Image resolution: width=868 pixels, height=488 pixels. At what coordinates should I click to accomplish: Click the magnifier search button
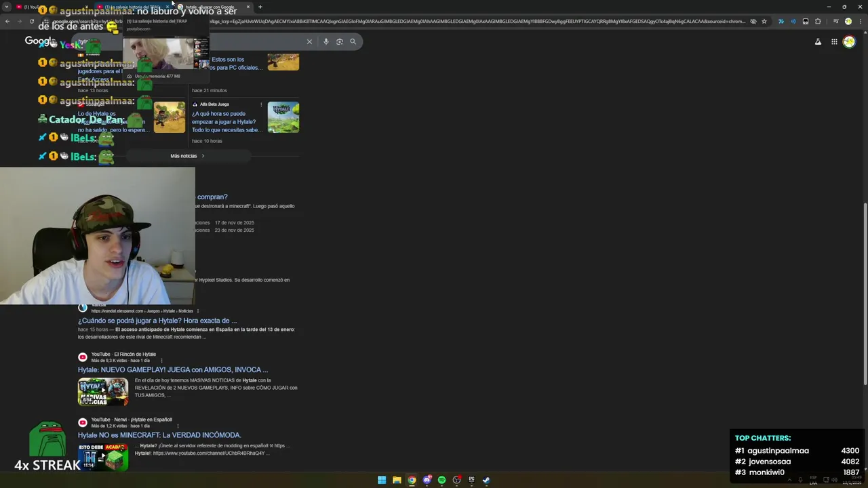tap(353, 41)
